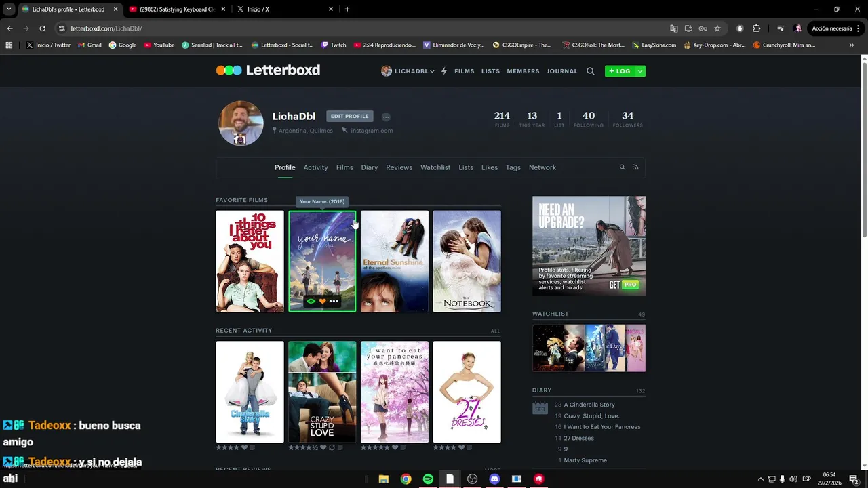Open review icon under A Cinderella Story
This screenshot has width=868, height=488.
coord(253,447)
